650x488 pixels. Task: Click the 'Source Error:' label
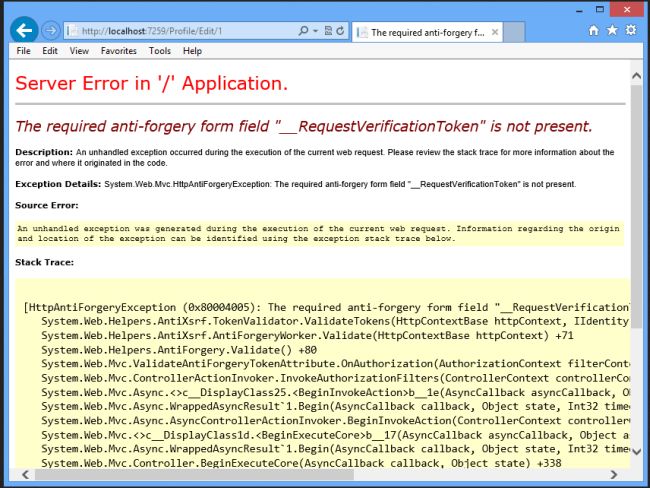pyautogui.click(x=47, y=205)
